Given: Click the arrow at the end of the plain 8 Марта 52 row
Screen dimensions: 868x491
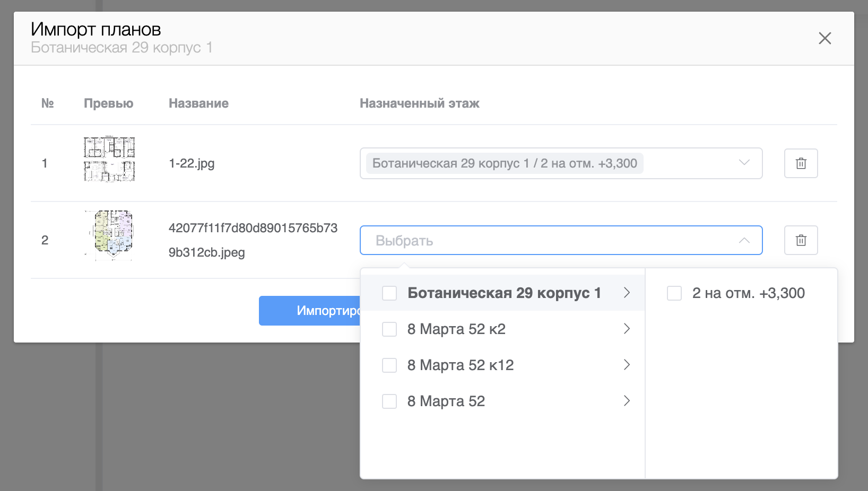Looking at the screenshot, I should click(627, 401).
